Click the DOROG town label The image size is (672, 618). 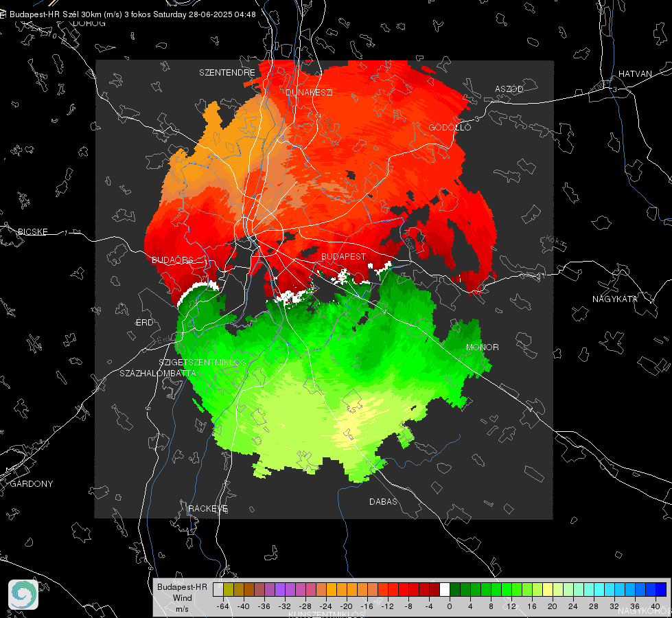89,23
